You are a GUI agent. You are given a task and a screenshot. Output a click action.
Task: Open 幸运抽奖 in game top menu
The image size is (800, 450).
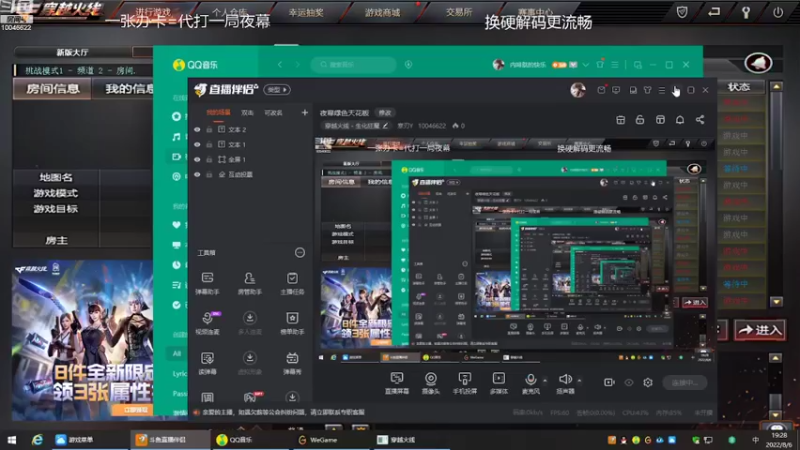(306, 12)
